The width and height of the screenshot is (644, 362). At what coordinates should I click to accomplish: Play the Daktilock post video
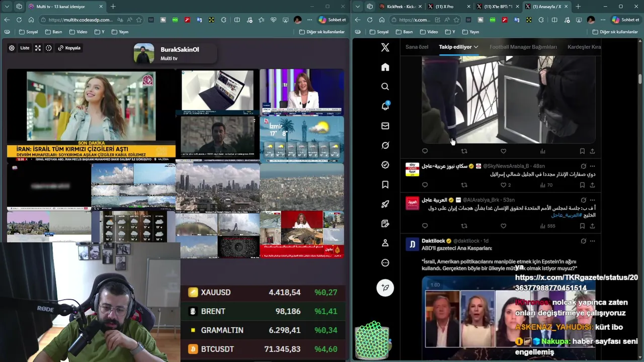point(508,319)
